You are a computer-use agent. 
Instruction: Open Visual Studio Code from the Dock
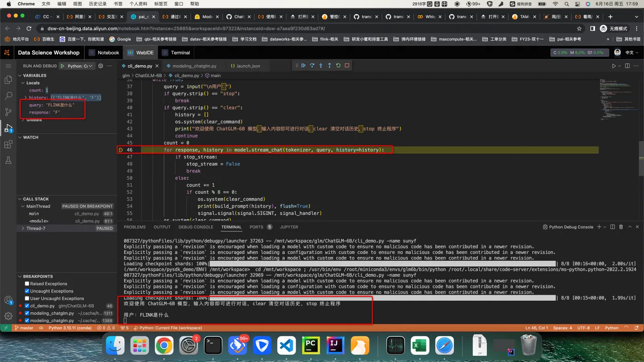287,345
